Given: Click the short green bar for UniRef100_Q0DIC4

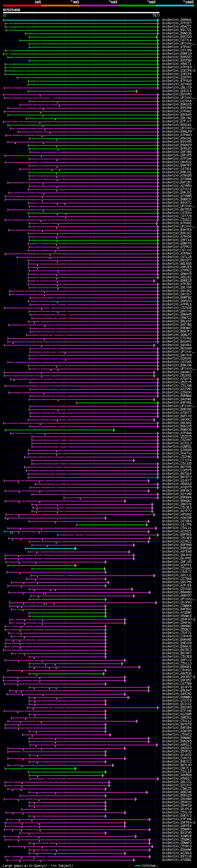Looking at the screenshot, I should coord(83,91).
